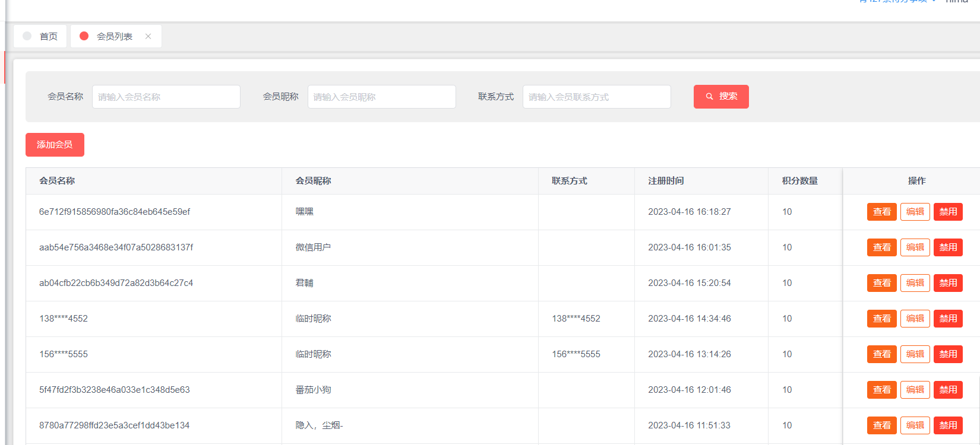Click timestamp 2023-04-16 16:18:27
Screen dimensions: 980x445
[690, 212]
